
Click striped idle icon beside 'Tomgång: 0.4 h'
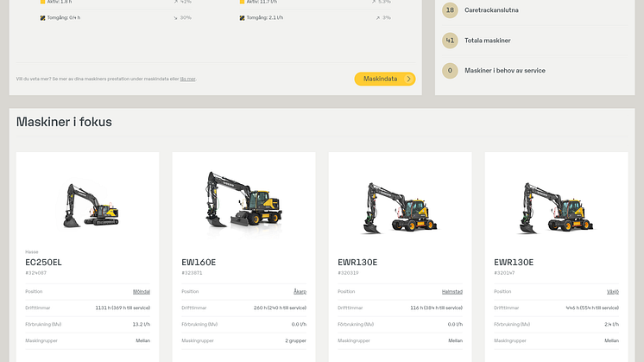pyautogui.click(x=42, y=18)
